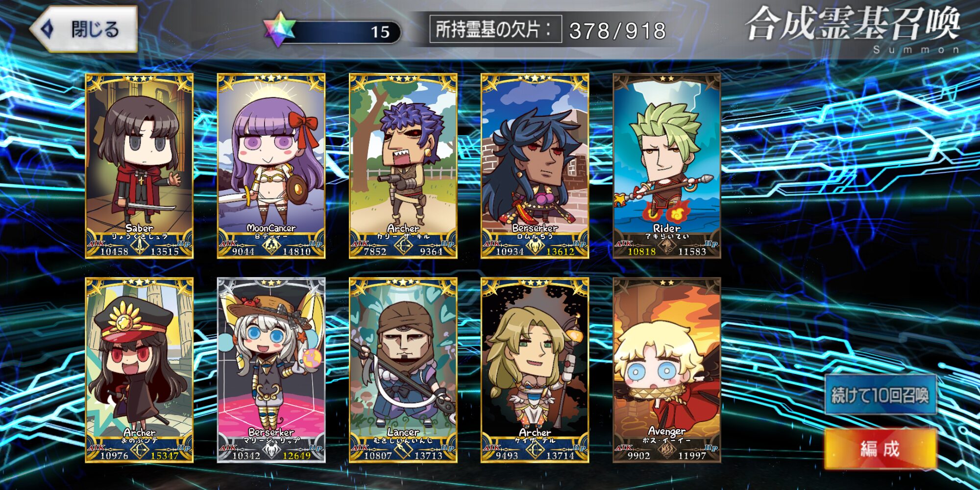Select the Saber servant card with red cloak
This screenshot has width=980, height=490.
tap(139, 166)
